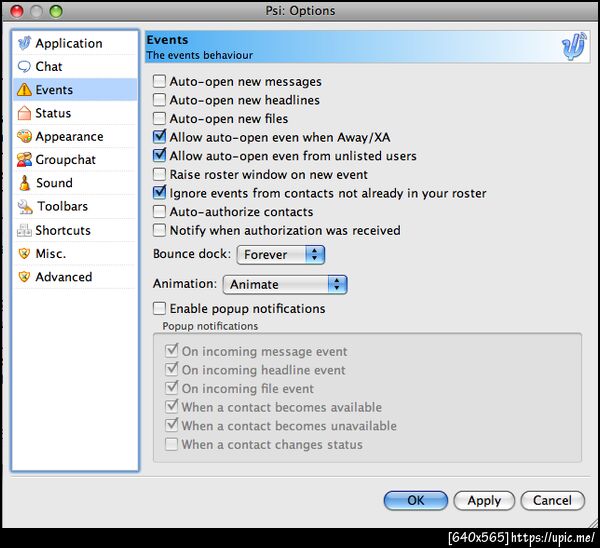Screen dimensions: 600x548
Task: Open the Advanced options page
Action: pyautogui.click(x=75, y=277)
